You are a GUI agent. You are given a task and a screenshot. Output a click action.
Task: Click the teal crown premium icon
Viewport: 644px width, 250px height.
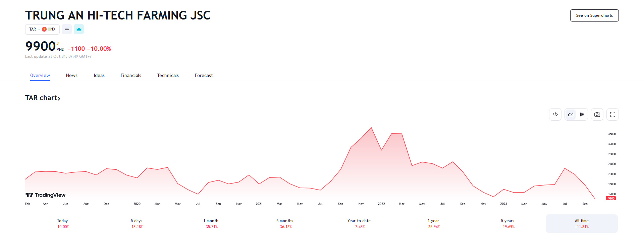[79, 29]
